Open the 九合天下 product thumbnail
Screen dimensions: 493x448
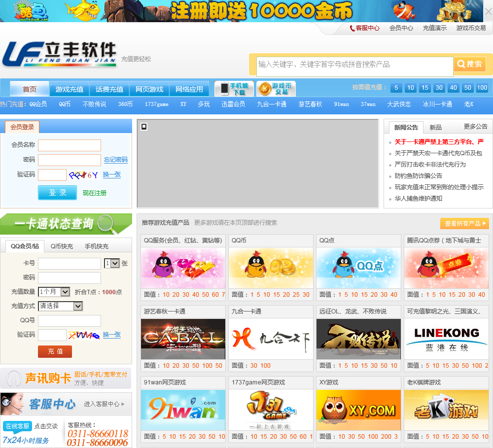click(x=271, y=339)
